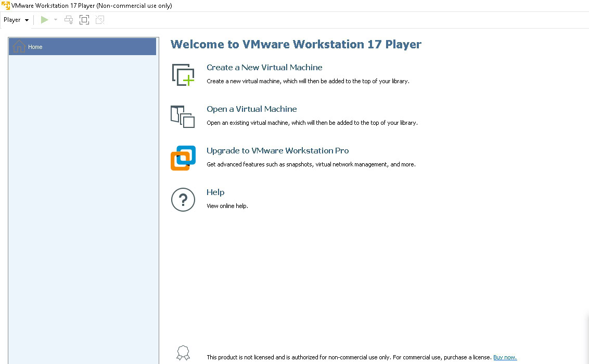Choose Open a Virtual Machine link
Viewport: 589px width, 364px height.
click(x=252, y=109)
